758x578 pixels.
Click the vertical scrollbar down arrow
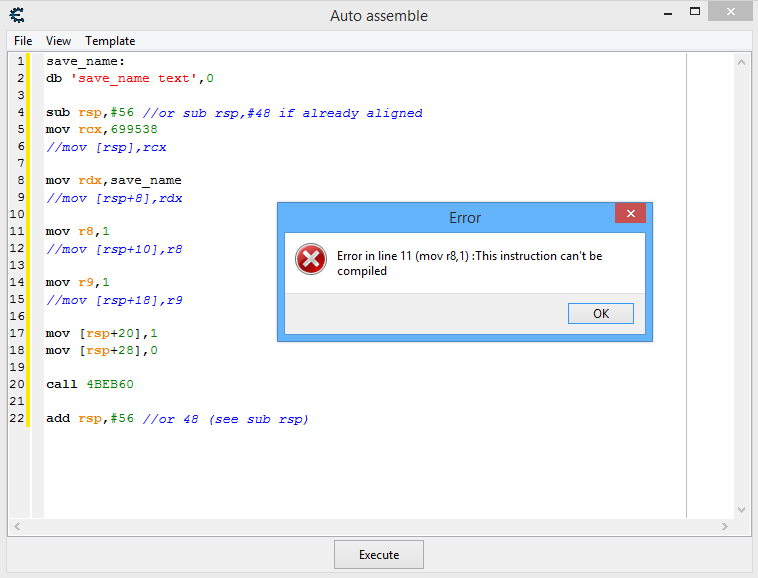point(741,509)
